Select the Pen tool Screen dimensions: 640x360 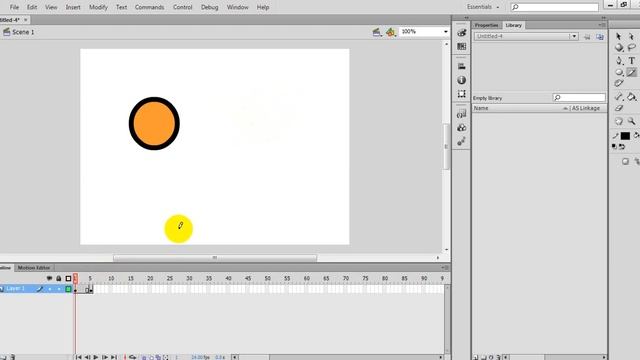(619, 60)
